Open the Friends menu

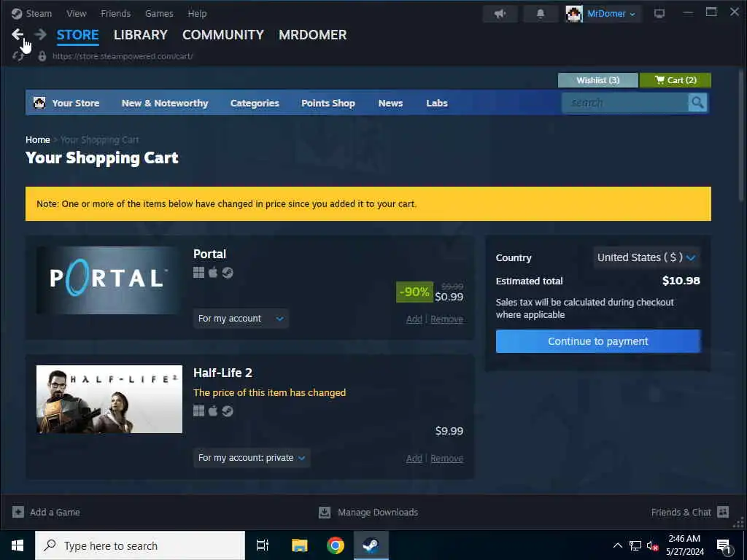(x=116, y=13)
